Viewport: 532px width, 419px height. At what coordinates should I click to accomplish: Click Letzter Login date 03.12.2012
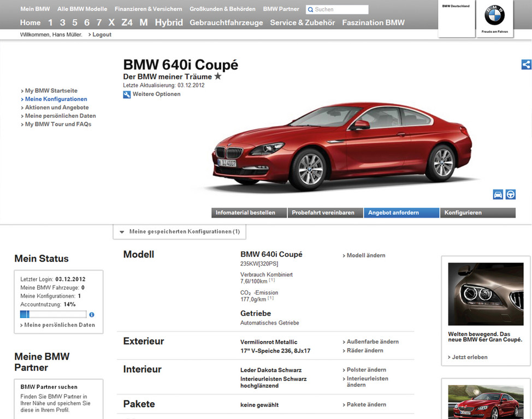[x=70, y=279]
